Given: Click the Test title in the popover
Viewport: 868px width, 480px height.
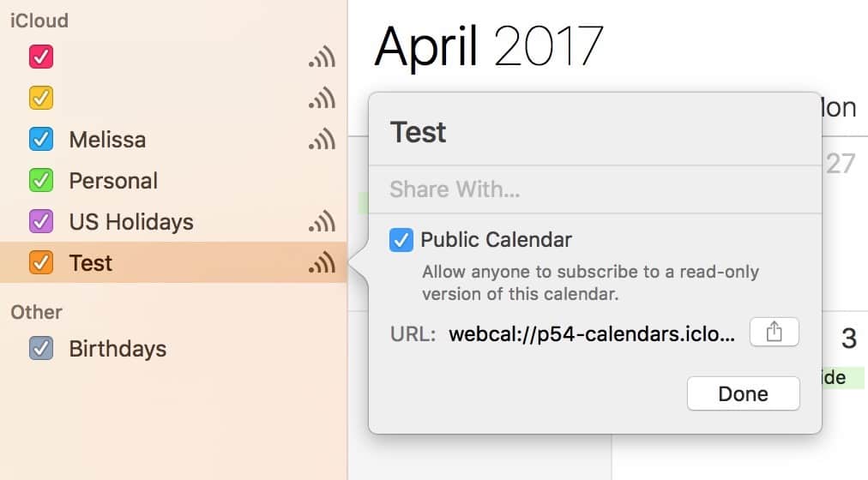Looking at the screenshot, I should tap(419, 132).
